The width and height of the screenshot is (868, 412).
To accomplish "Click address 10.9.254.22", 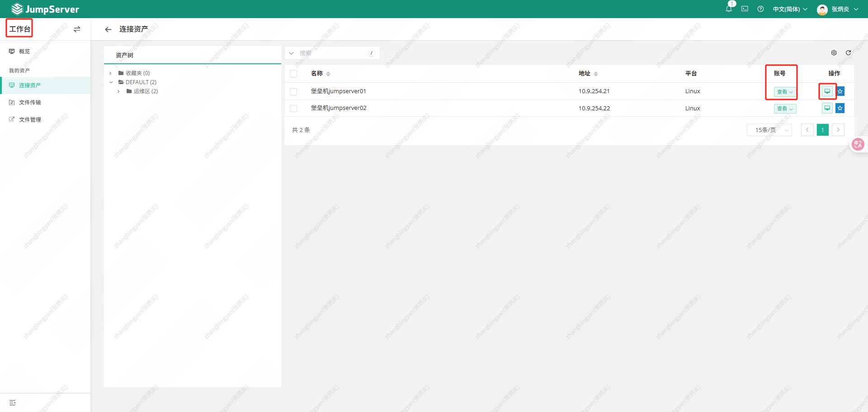I will (x=594, y=109).
